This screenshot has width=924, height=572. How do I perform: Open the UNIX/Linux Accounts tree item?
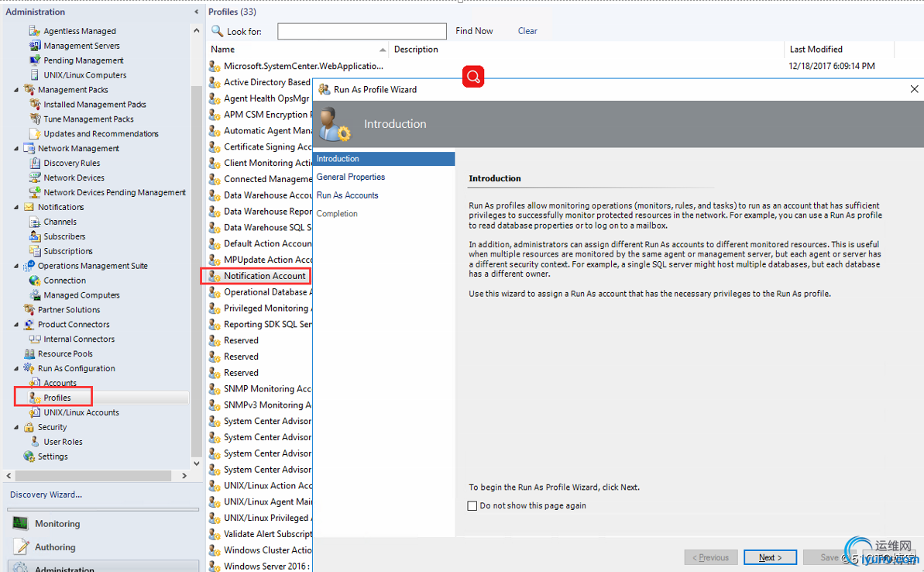tap(81, 412)
